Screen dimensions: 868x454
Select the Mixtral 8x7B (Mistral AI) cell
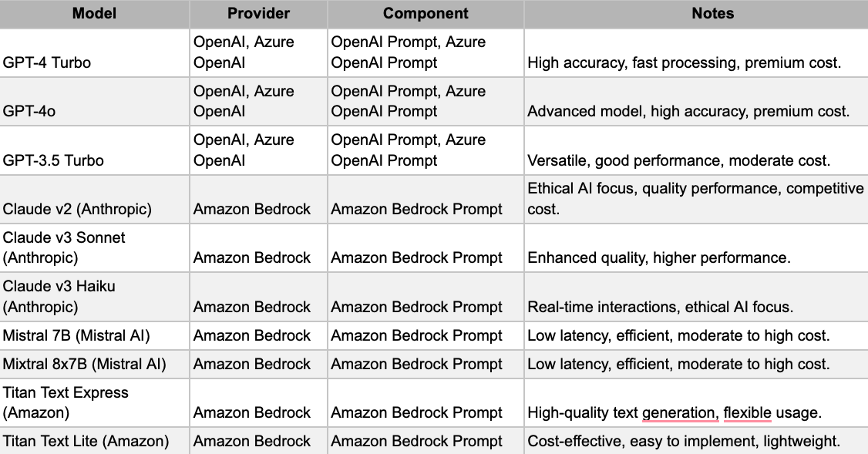click(x=84, y=364)
